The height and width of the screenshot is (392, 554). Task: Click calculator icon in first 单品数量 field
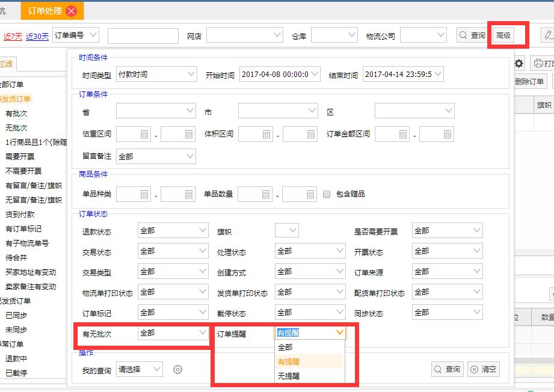266,194
